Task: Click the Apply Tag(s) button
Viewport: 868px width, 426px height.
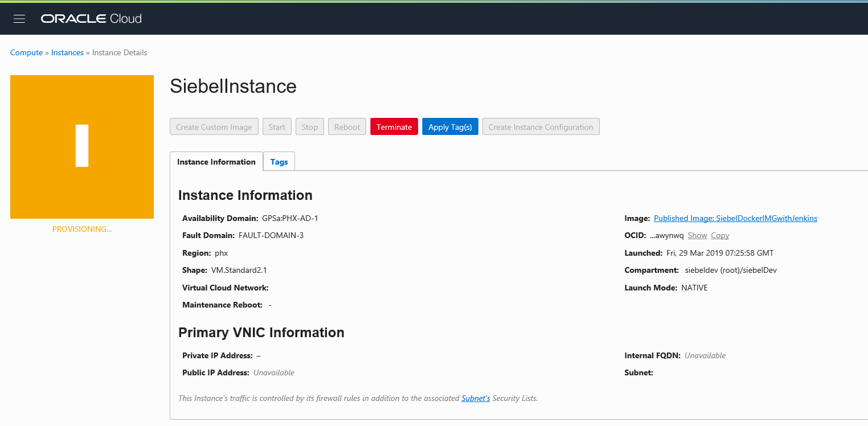Action: coord(450,126)
